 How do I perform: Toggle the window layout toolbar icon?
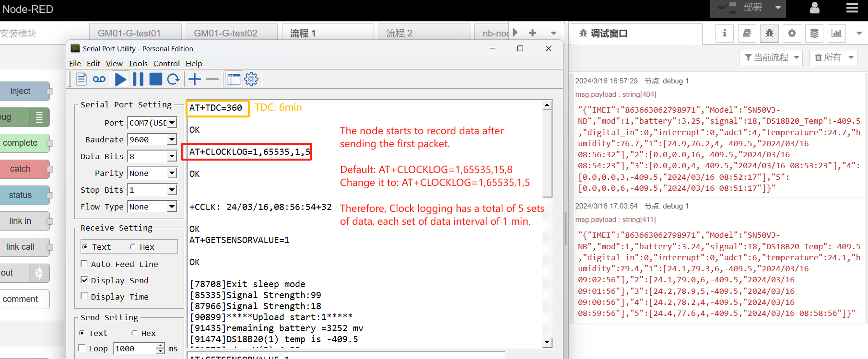[x=234, y=79]
